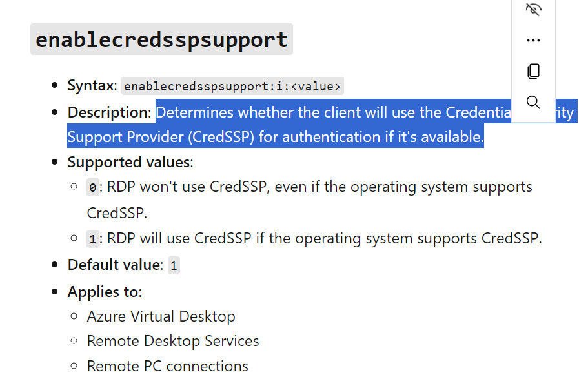Click the 0 code value under Supported values
This screenshot has width=588, height=379.
pyautogui.click(x=93, y=187)
